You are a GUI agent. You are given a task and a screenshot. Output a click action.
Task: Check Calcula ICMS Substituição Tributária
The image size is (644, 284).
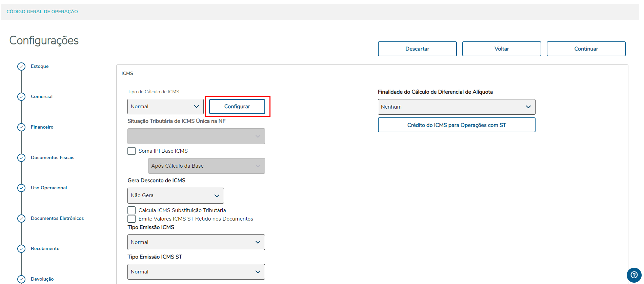tap(132, 210)
